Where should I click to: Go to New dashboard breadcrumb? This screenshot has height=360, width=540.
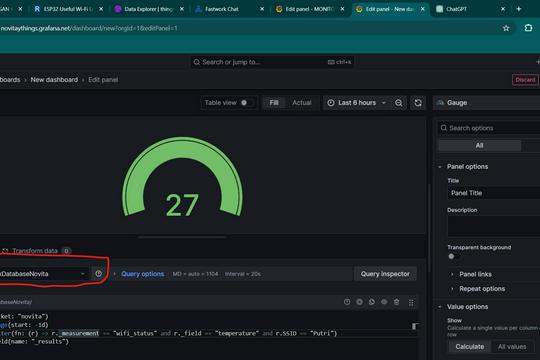pos(54,80)
